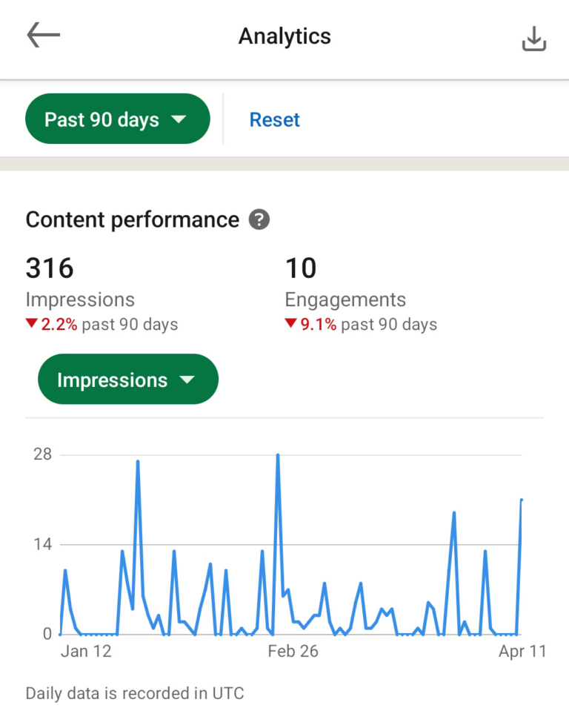Viewport: 569px width, 728px height.
Task: Tap the Apr 11 axis label
Action: tap(522, 651)
